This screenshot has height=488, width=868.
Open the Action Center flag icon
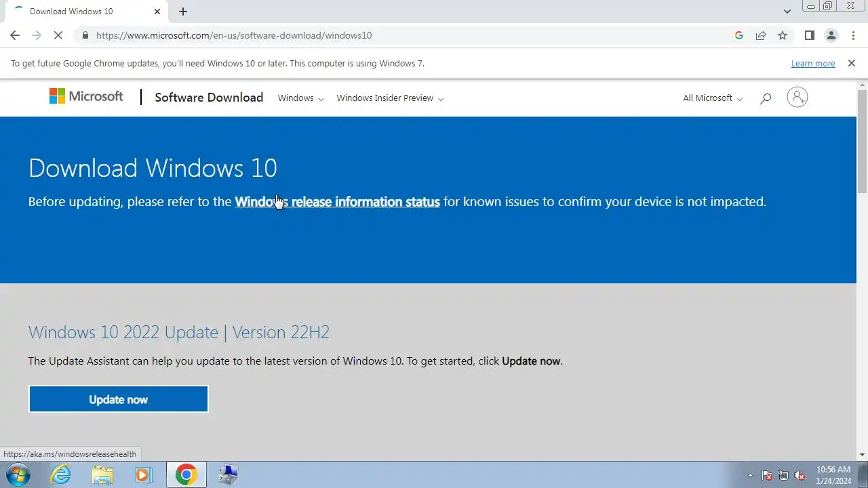(768, 475)
